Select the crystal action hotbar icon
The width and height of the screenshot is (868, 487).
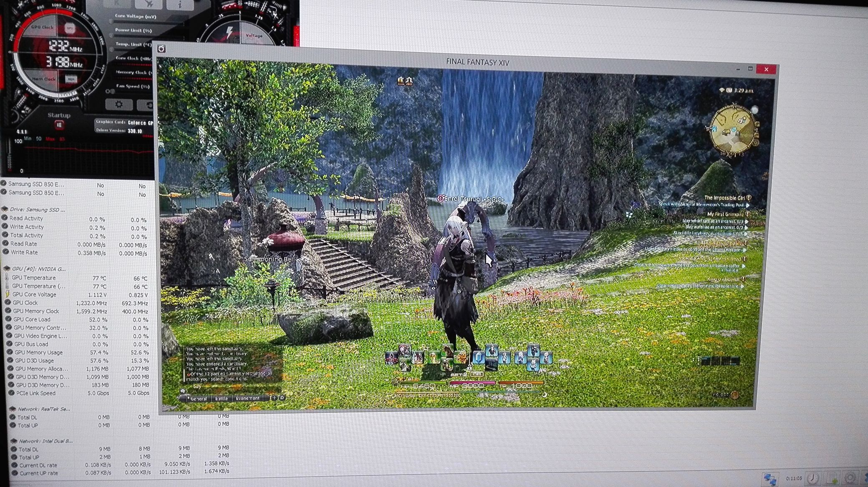(478, 358)
